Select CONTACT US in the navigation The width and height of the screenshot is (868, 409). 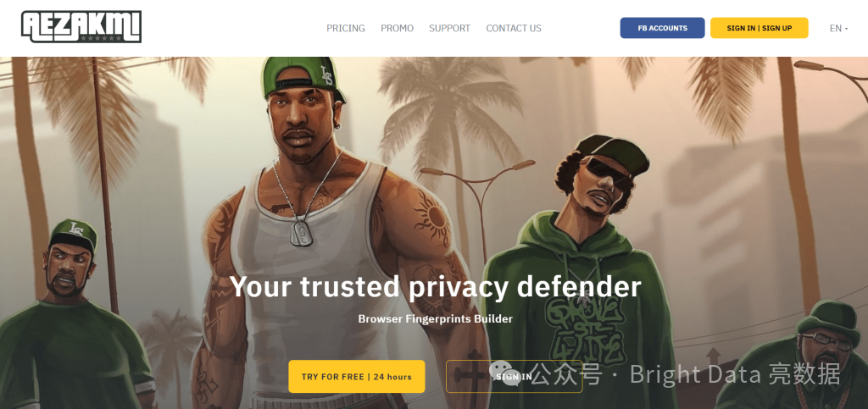(514, 28)
